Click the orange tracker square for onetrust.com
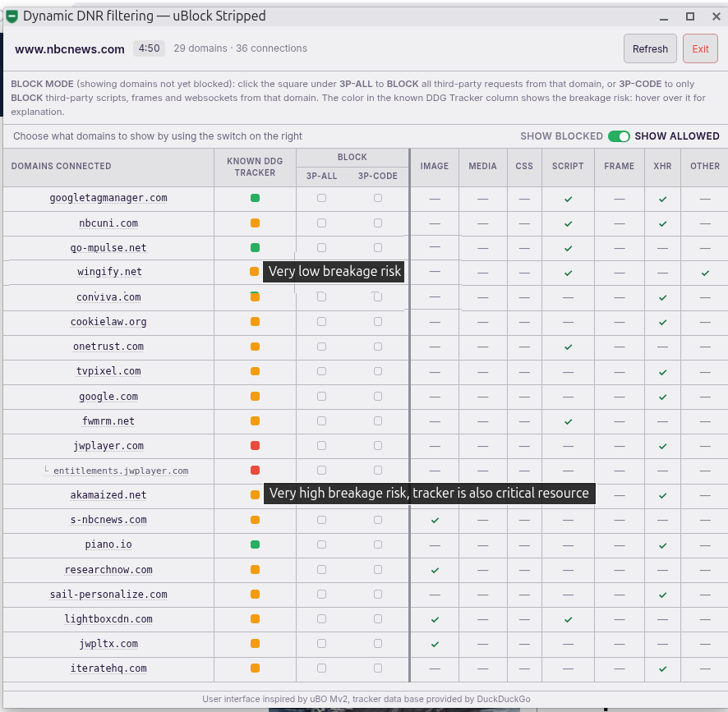Image resolution: width=728 pixels, height=712 pixels. [255, 347]
